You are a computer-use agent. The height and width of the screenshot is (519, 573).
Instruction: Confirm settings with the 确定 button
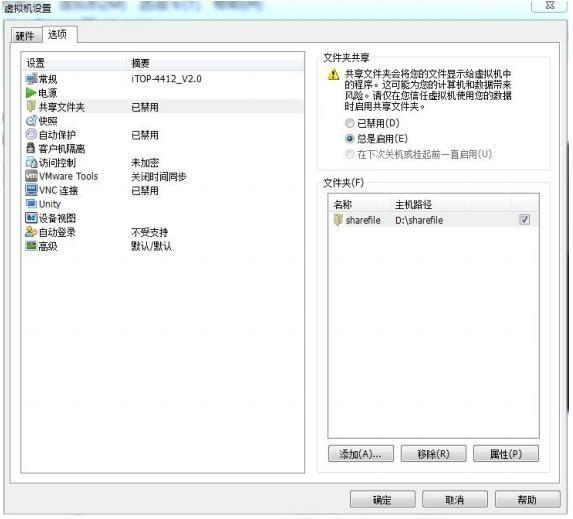(x=383, y=499)
